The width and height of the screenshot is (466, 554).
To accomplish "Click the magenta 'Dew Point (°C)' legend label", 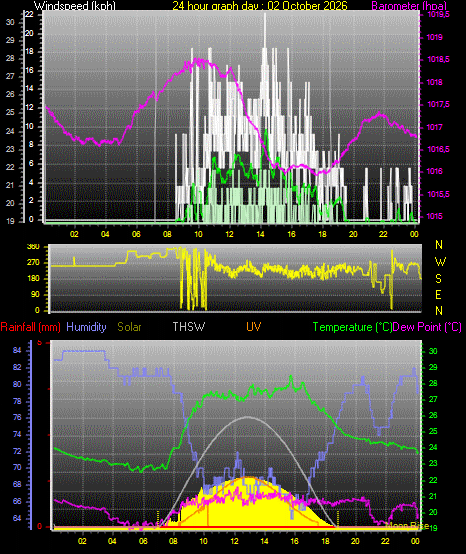I will click(x=427, y=327).
